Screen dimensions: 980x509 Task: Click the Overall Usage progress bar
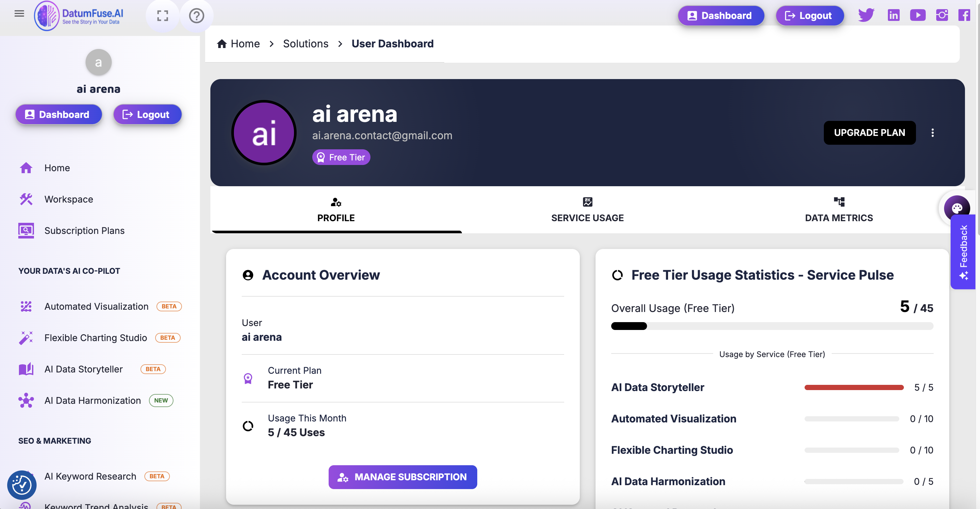[x=772, y=326]
